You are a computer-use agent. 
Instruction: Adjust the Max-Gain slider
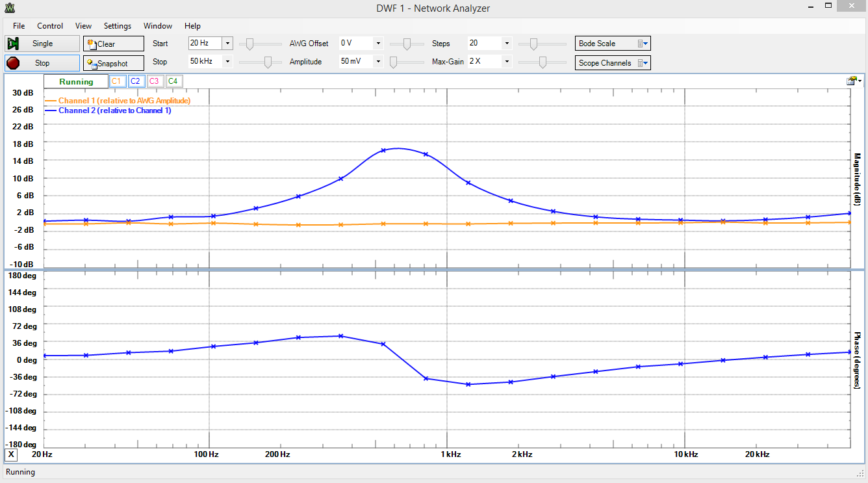click(542, 62)
